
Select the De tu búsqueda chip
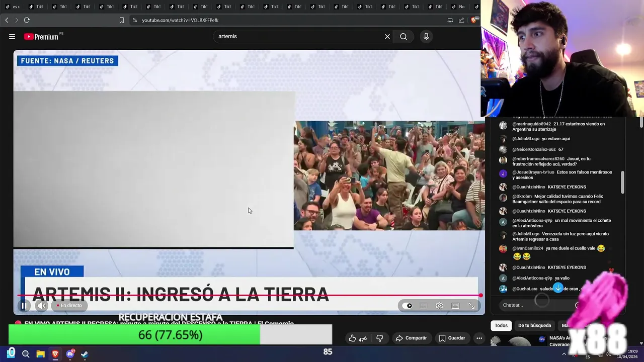tap(534, 326)
